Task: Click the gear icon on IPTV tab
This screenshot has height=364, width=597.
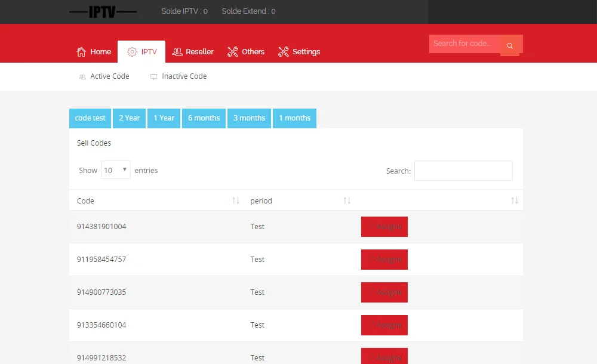Action: tap(132, 52)
